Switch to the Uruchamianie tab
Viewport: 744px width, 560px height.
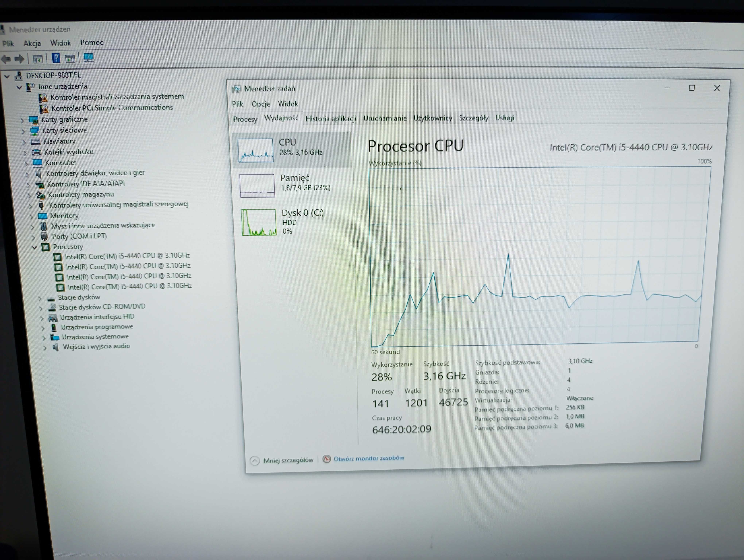click(x=385, y=118)
